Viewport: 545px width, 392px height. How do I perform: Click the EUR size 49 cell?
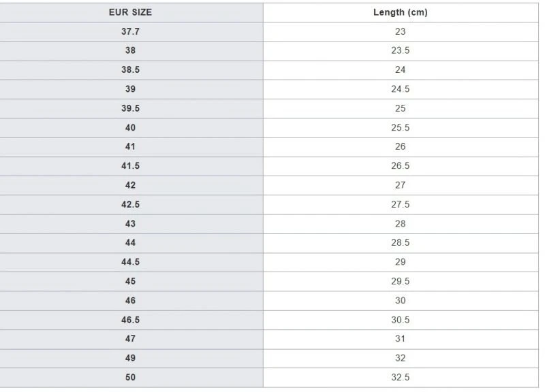[x=130, y=359]
